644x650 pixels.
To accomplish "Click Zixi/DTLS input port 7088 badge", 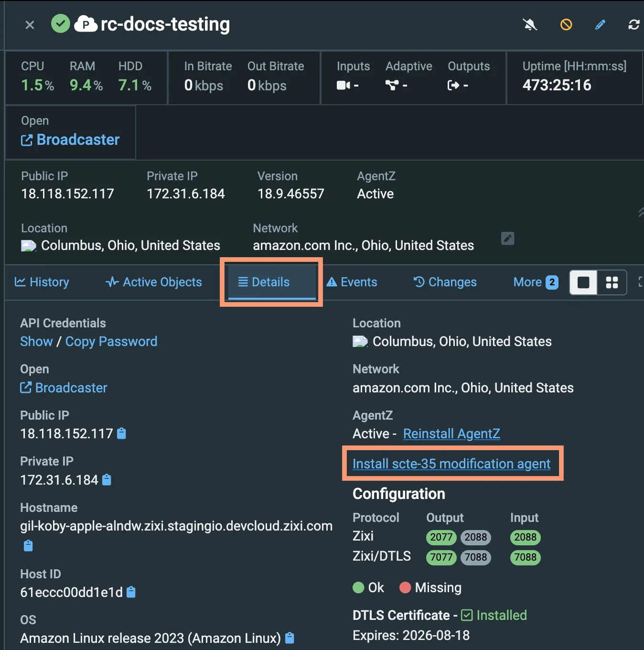I will (526, 557).
